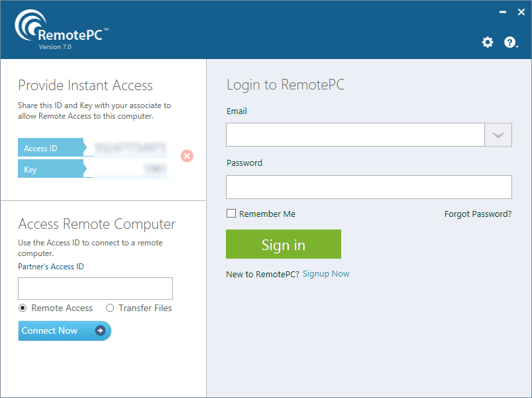The height and width of the screenshot is (398, 532).
Task: Click the Access Remote Computer heading
Action: pyautogui.click(x=97, y=224)
